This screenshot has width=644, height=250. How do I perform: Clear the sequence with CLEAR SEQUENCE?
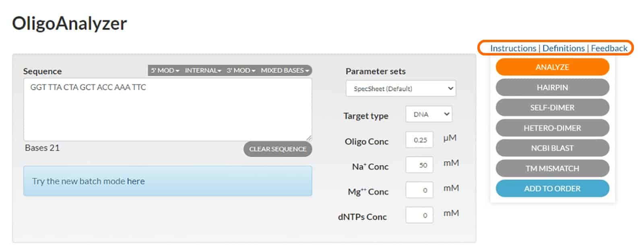(277, 149)
